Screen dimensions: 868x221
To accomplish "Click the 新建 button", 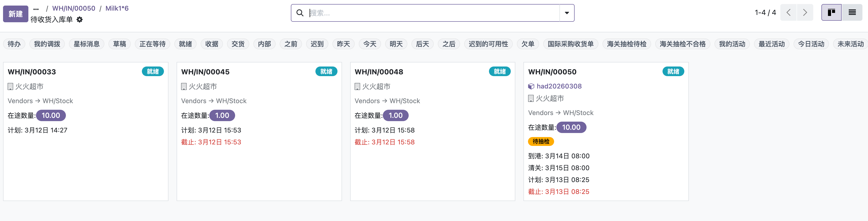I will (15, 14).
